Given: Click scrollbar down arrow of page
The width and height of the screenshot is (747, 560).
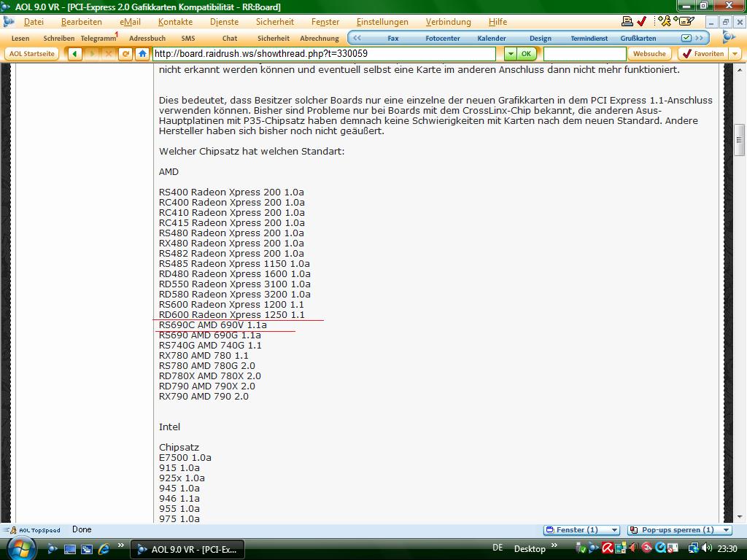Looking at the screenshot, I should (x=740, y=517).
